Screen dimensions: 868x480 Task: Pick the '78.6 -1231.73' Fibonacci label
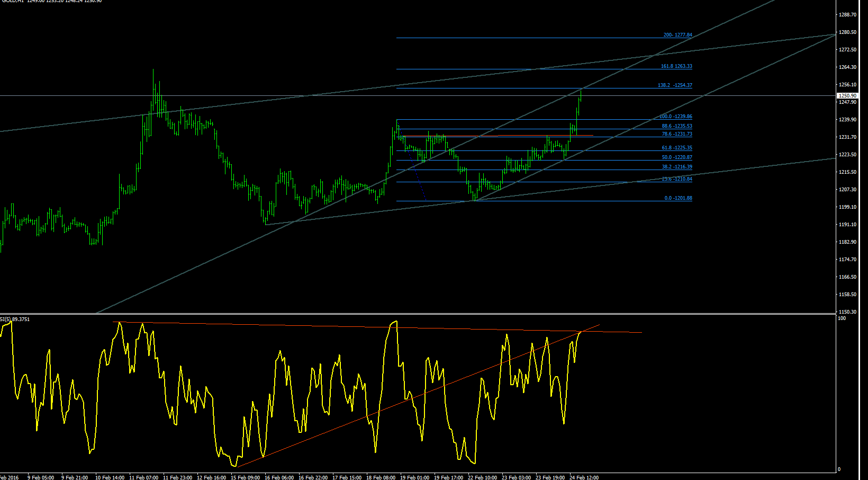click(677, 135)
